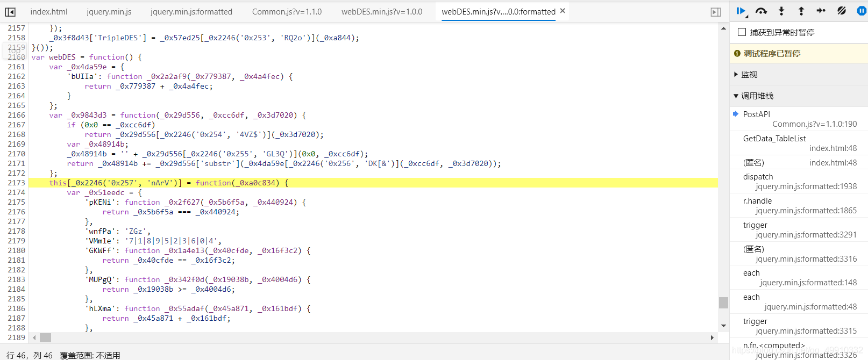Click horizontal scrollbar right arrow

(712, 337)
